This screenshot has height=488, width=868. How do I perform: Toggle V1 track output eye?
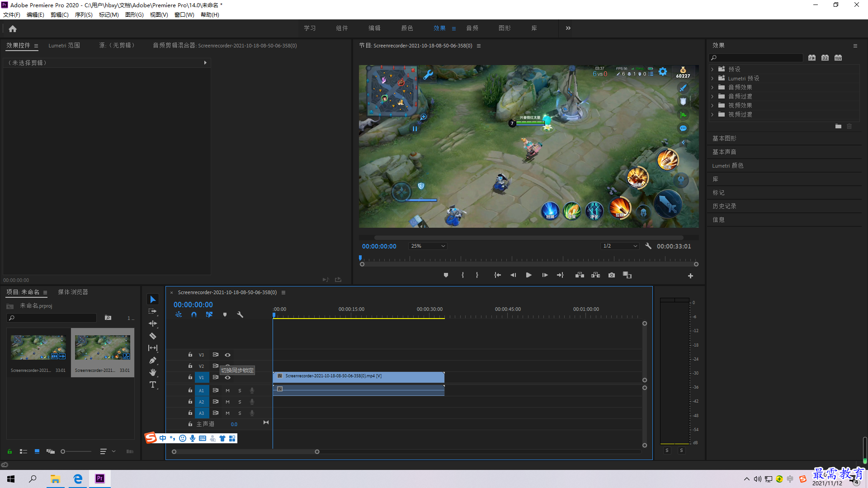(x=228, y=377)
